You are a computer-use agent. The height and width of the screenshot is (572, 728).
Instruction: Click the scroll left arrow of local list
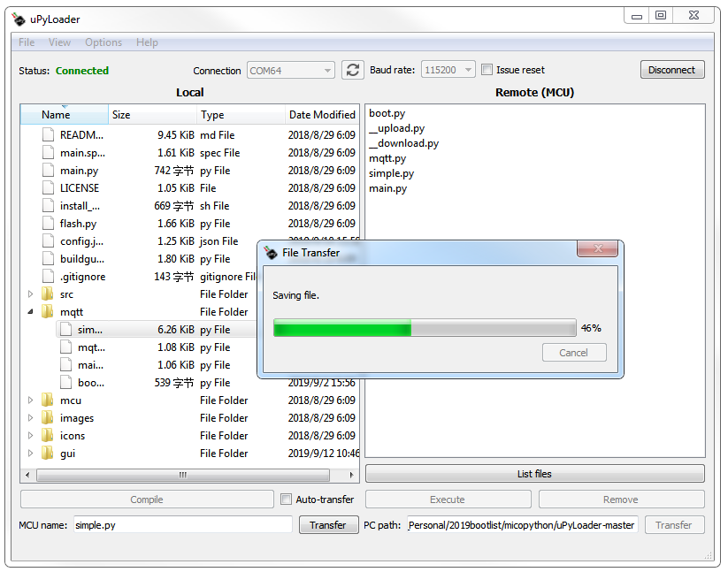pyautogui.click(x=27, y=475)
